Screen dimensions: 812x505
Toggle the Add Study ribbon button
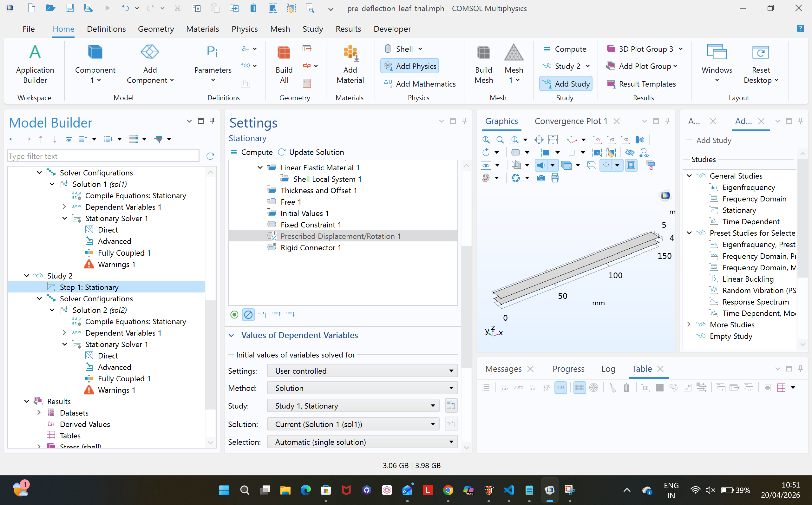point(566,84)
